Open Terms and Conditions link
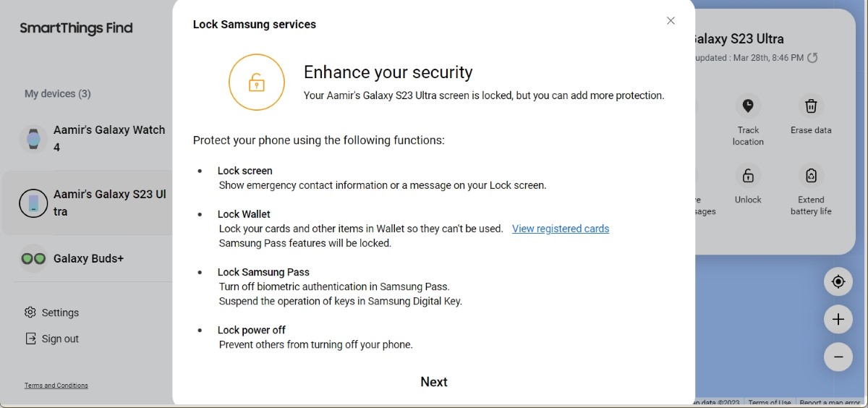 click(x=56, y=386)
